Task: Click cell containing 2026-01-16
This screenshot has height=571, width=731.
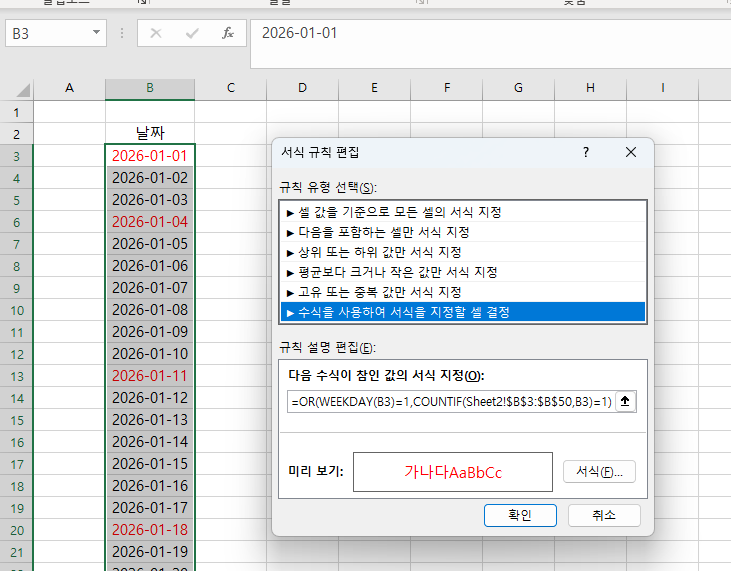Action: point(150,486)
